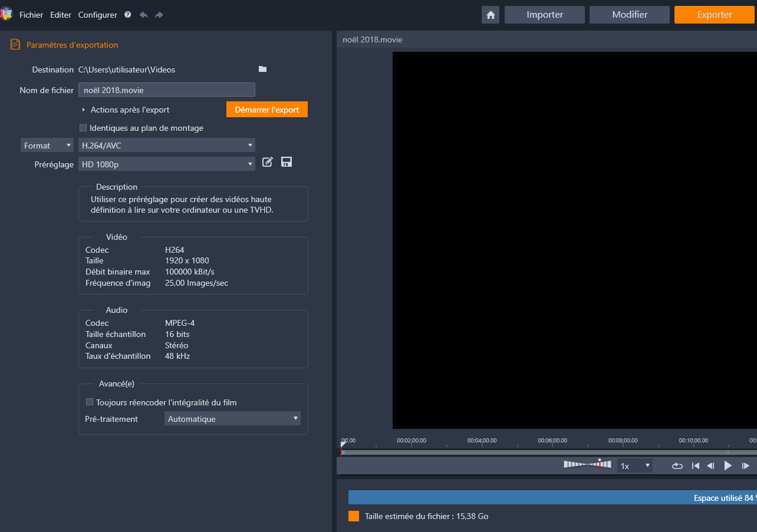Check 'Toujours réencoder l'intégralité du film'
Image resolution: width=757 pixels, height=532 pixels.
tap(90, 402)
